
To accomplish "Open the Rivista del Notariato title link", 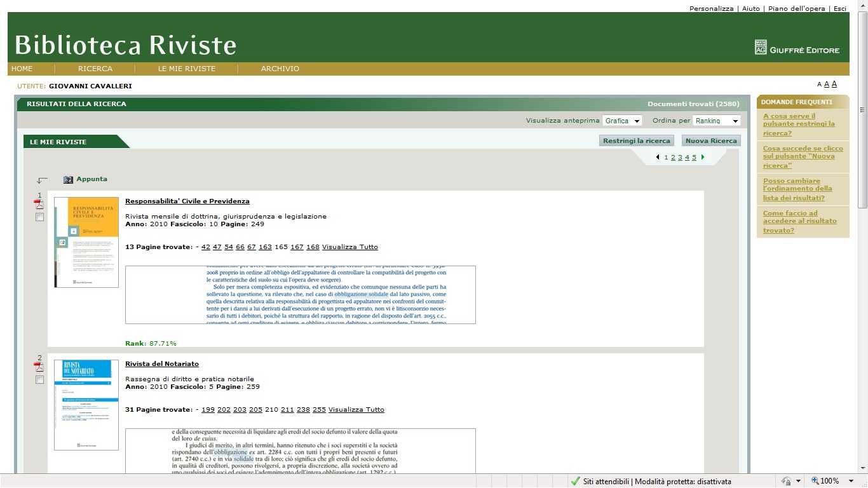I will point(162,364).
